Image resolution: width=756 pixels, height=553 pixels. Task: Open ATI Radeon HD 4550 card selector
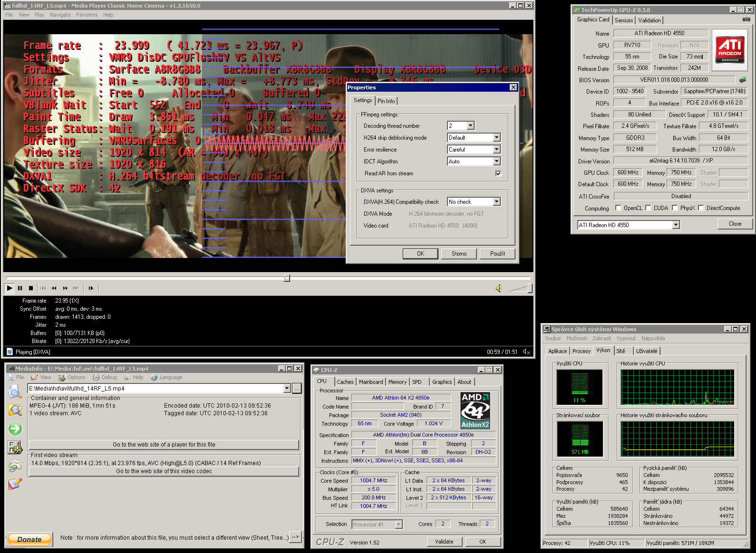(676, 225)
